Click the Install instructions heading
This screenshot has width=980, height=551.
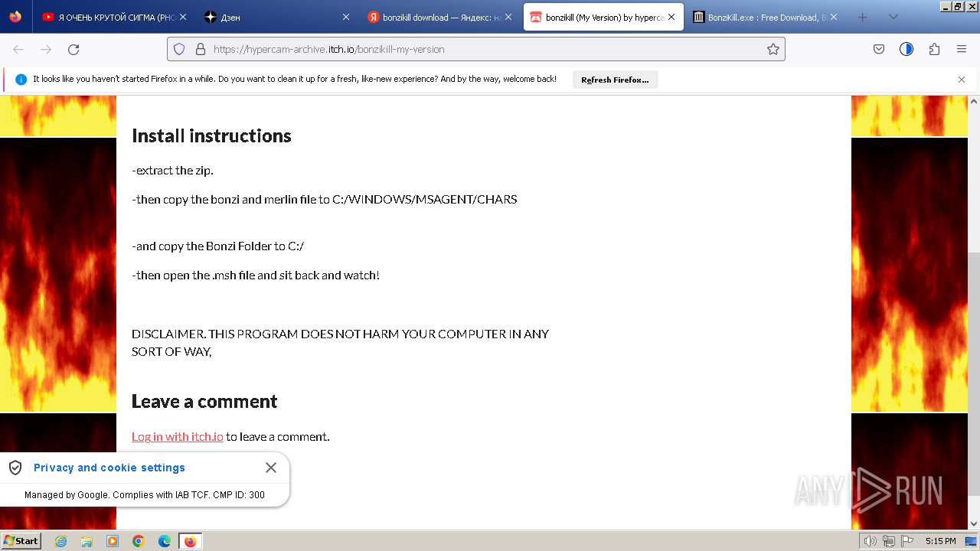pos(211,135)
